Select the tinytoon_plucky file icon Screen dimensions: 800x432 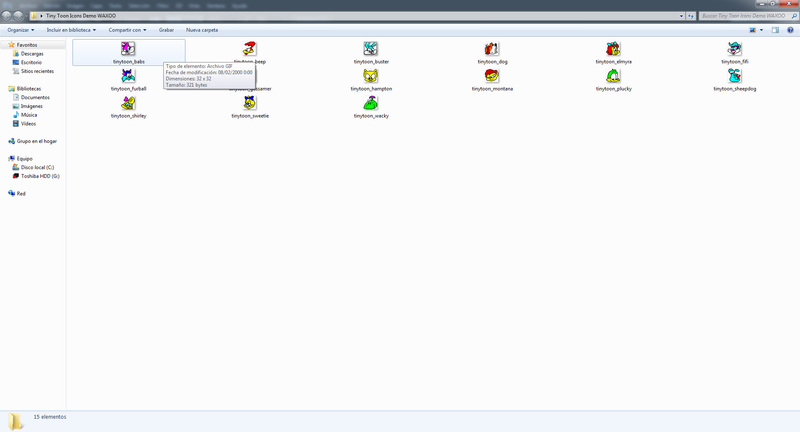click(613, 76)
